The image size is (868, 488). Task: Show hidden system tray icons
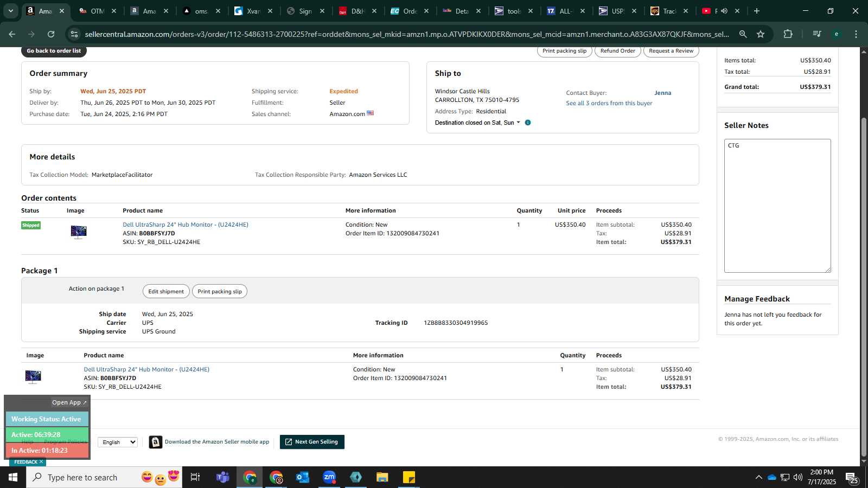pos(758,477)
